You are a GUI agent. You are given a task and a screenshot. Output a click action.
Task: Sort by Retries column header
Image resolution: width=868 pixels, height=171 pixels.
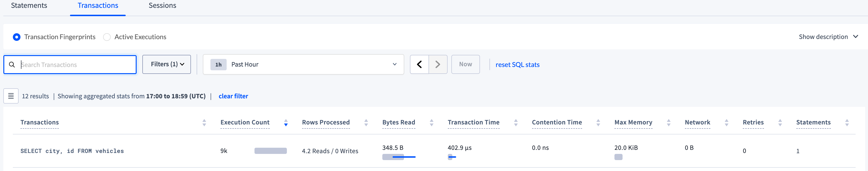753,122
